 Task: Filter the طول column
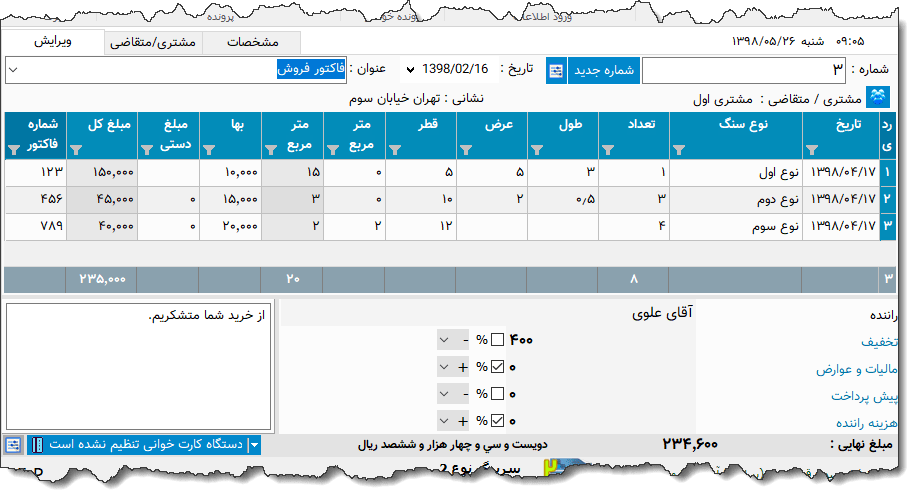(537, 150)
